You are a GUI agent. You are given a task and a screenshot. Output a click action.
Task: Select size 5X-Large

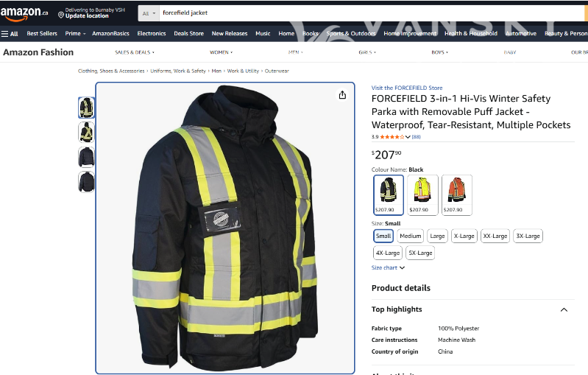coord(420,253)
